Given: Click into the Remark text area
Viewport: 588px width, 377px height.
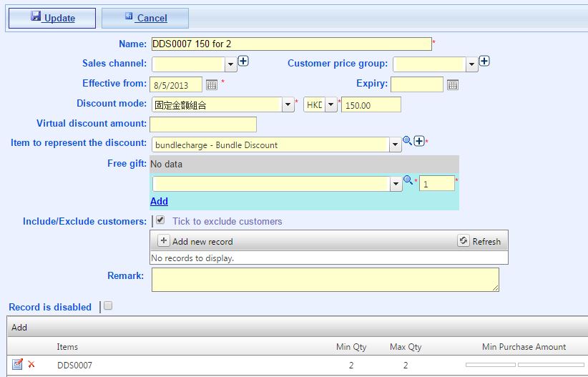Looking at the screenshot, I should coord(325,280).
